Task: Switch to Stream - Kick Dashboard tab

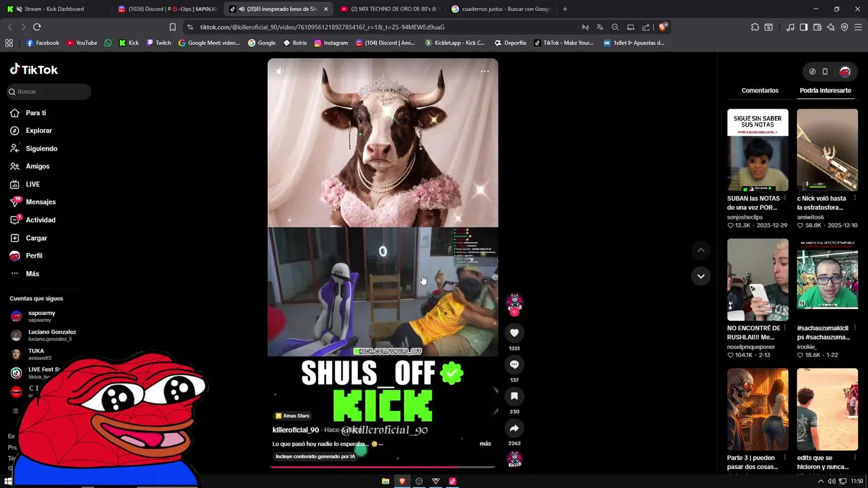Action: tap(54, 9)
